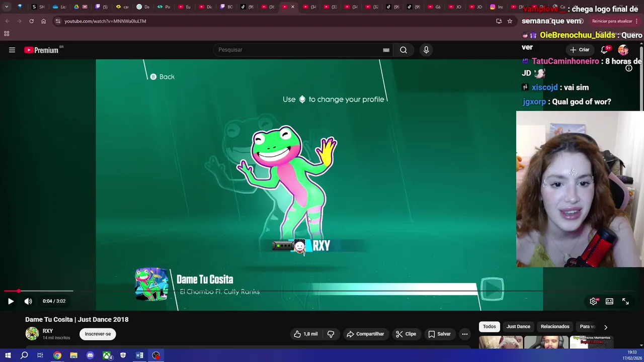Open RXY channel avatar below the video
The height and width of the screenshot is (362, 644).
[32, 333]
